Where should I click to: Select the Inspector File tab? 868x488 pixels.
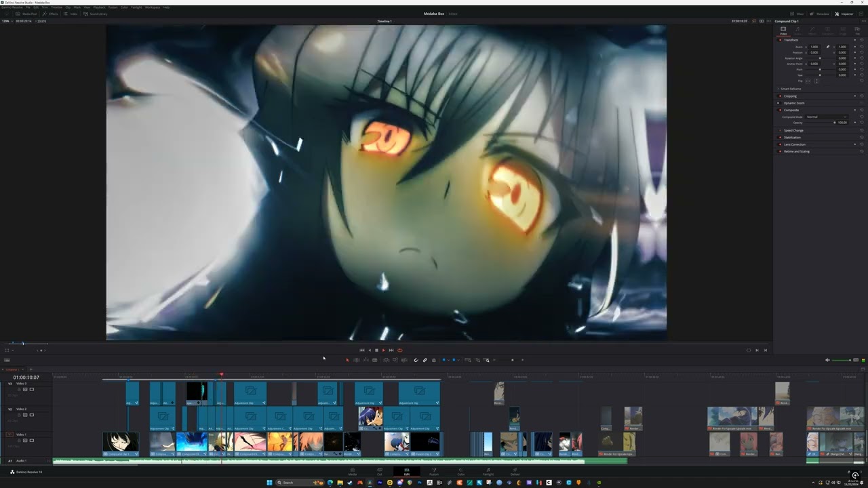(857, 30)
